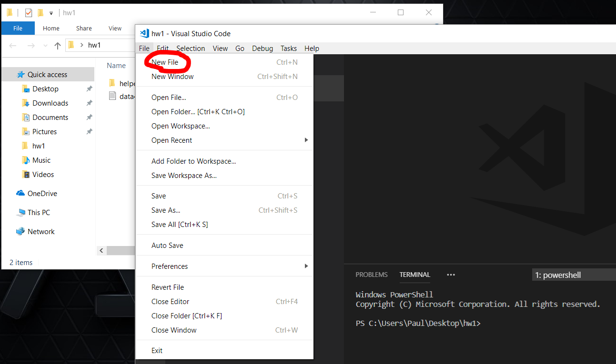
Task: Click Exit in the File menu
Action: pos(224,351)
